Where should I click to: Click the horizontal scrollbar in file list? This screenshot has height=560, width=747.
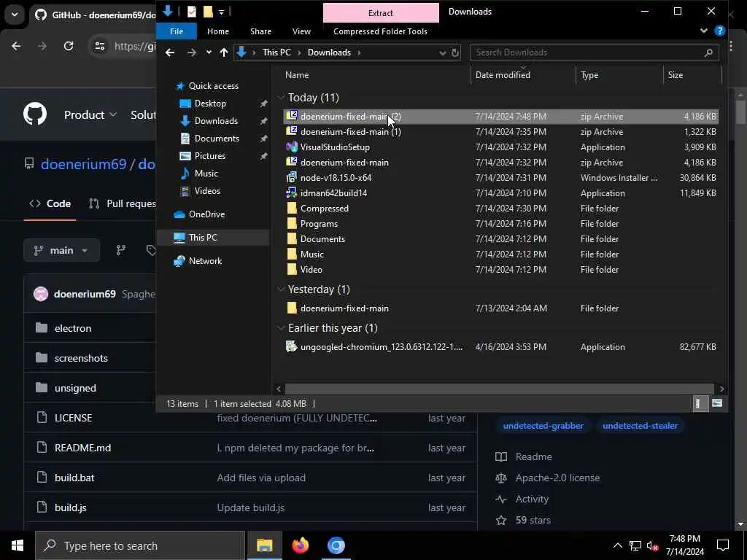499,389
